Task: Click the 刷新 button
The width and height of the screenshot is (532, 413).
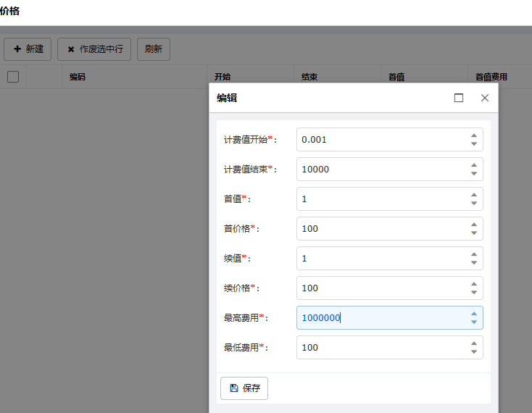Action: pyautogui.click(x=154, y=49)
